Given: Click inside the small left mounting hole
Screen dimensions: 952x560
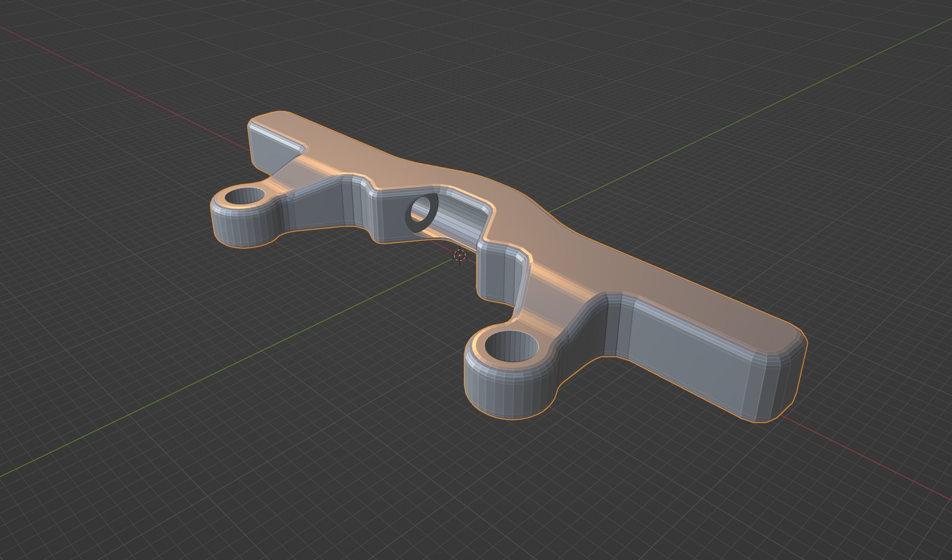Looking at the screenshot, I should coord(244,196).
